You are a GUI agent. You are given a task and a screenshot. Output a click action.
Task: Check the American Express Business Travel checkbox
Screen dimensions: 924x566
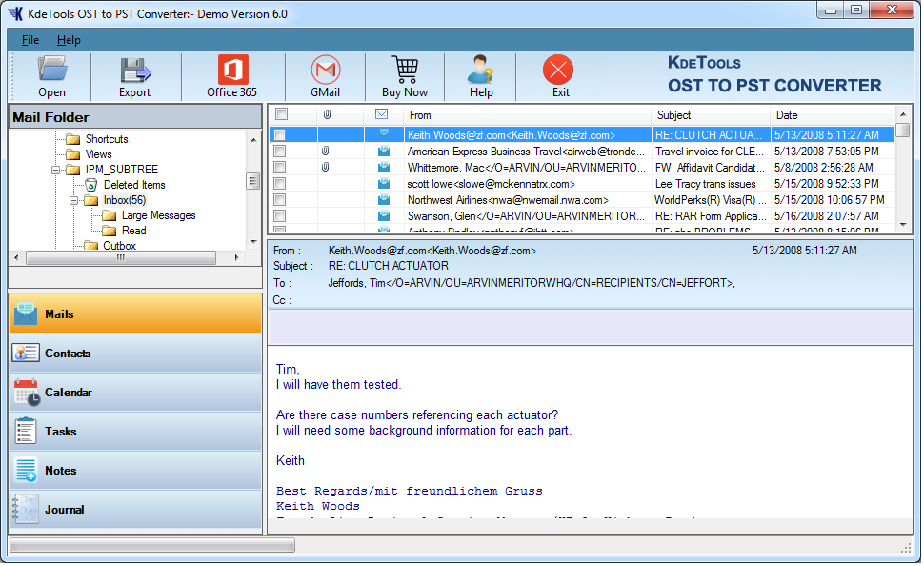pyautogui.click(x=280, y=152)
